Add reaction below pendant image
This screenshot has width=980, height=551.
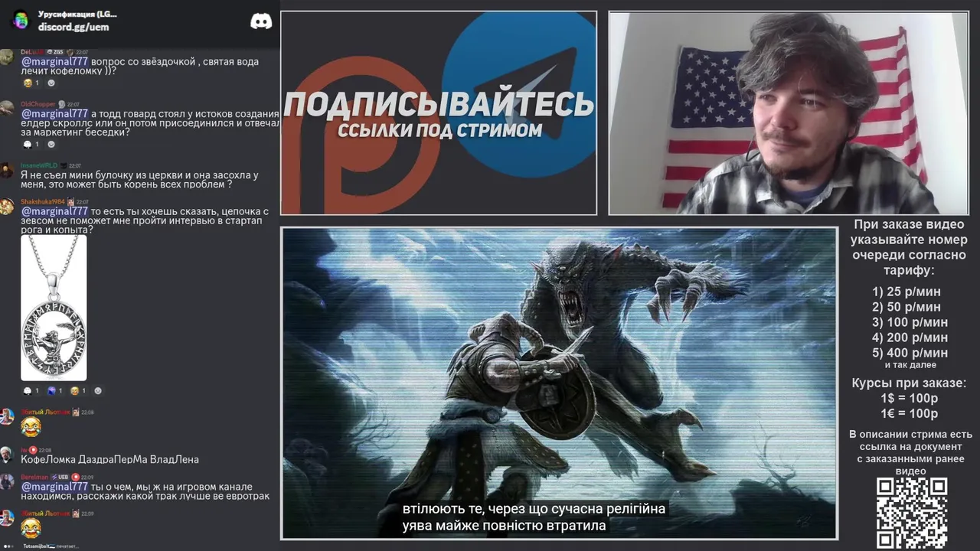tap(97, 390)
